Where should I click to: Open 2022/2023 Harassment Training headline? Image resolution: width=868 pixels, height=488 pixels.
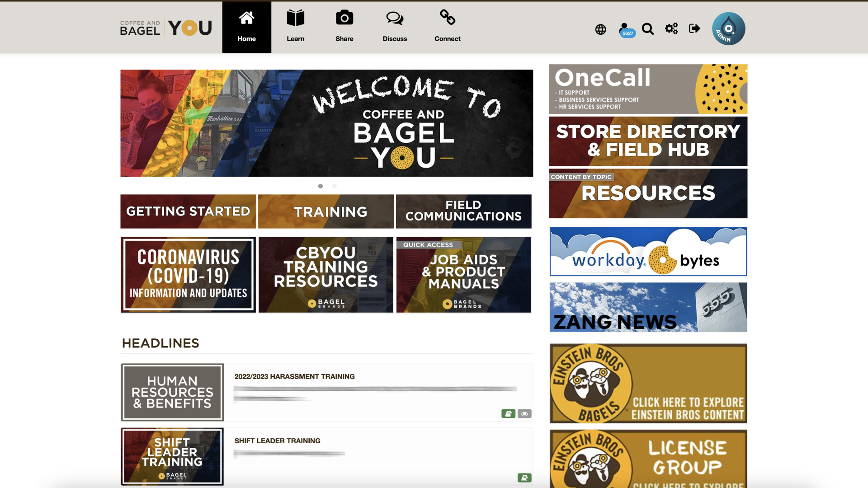294,376
